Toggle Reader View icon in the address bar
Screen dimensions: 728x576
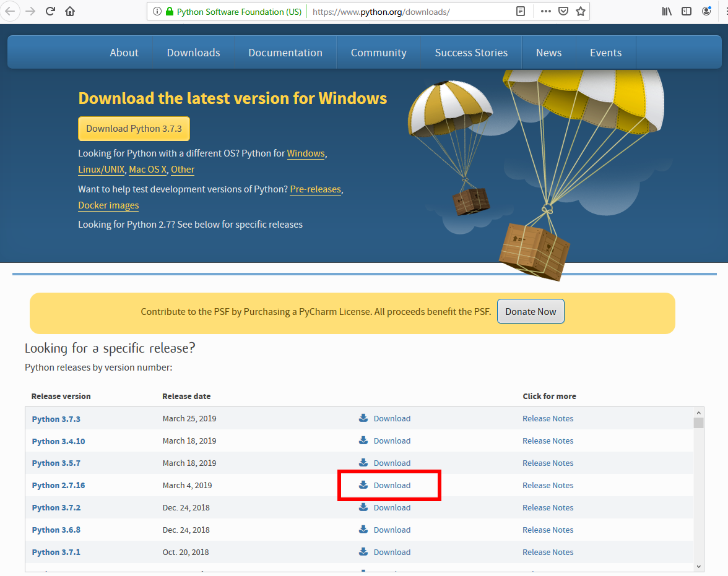tap(521, 12)
